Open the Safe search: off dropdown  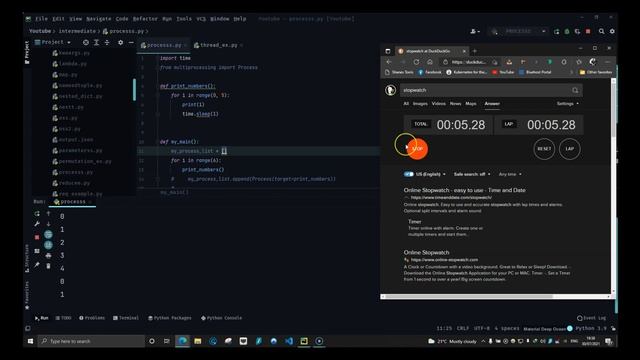click(472, 174)
